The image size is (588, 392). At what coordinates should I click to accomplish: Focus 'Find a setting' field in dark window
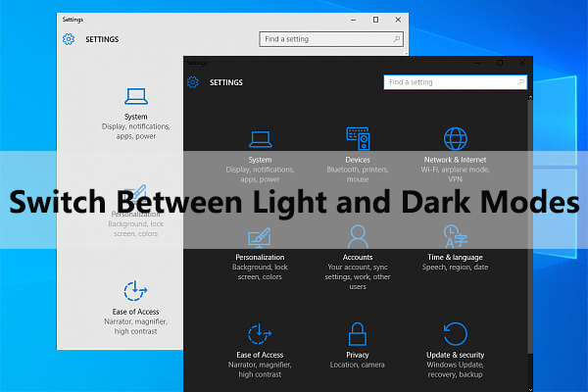point(456,82)
